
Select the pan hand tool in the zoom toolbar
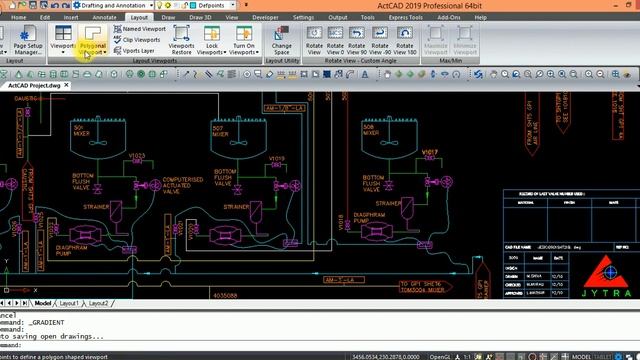pyautogui.click(x=493, y=74)
